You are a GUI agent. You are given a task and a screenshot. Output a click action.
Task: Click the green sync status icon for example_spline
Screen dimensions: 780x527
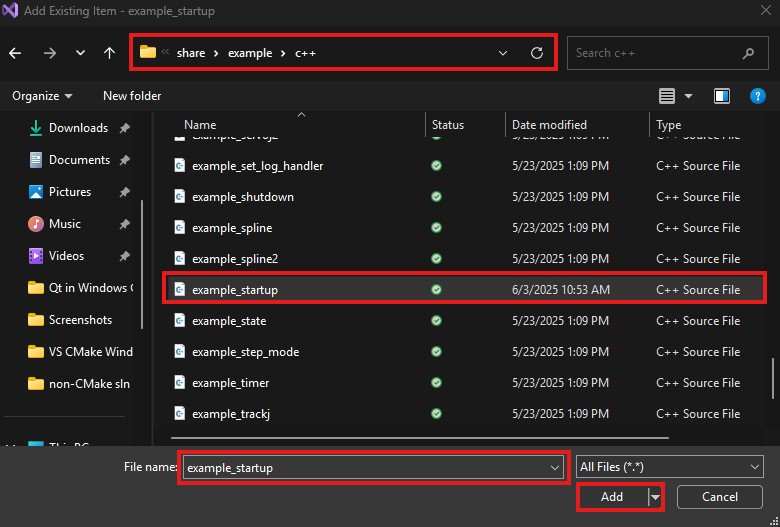tap(436, 228)
